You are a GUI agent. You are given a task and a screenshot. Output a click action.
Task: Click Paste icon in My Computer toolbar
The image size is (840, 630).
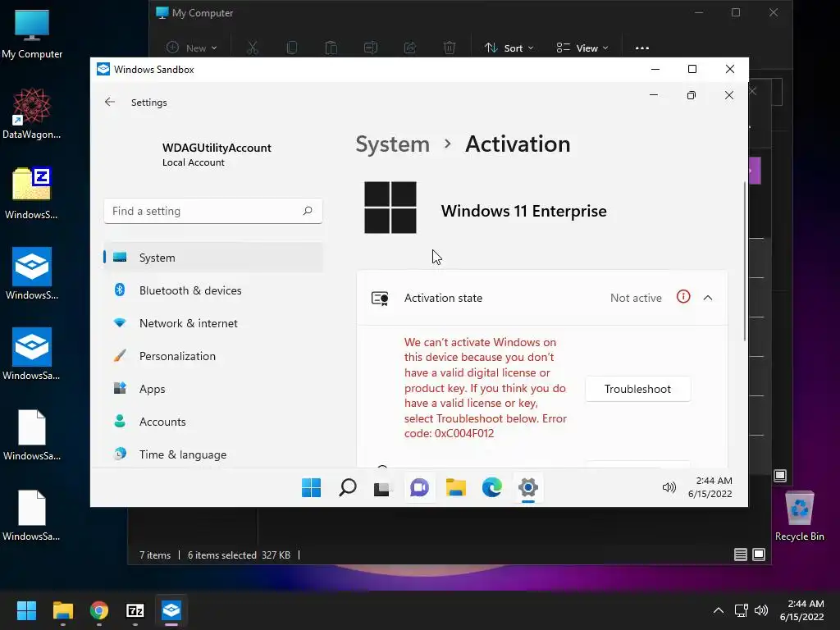331,48
